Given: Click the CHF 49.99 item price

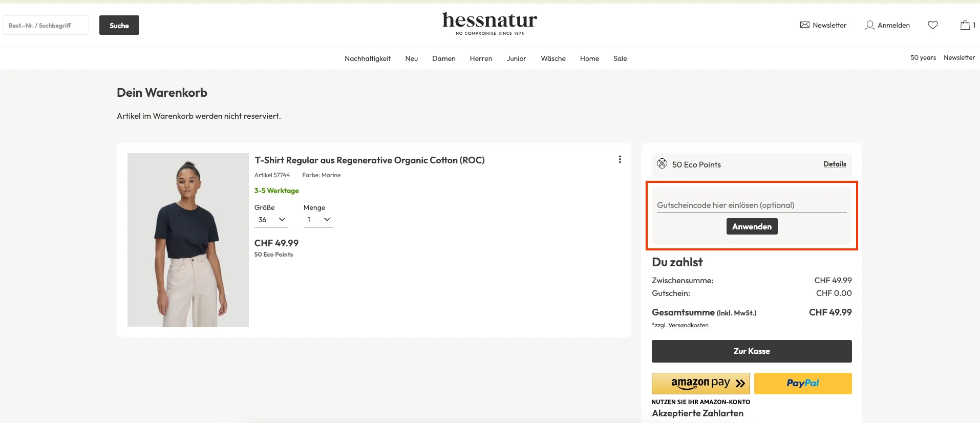Looking at the screenshot, I should point(276,243).
